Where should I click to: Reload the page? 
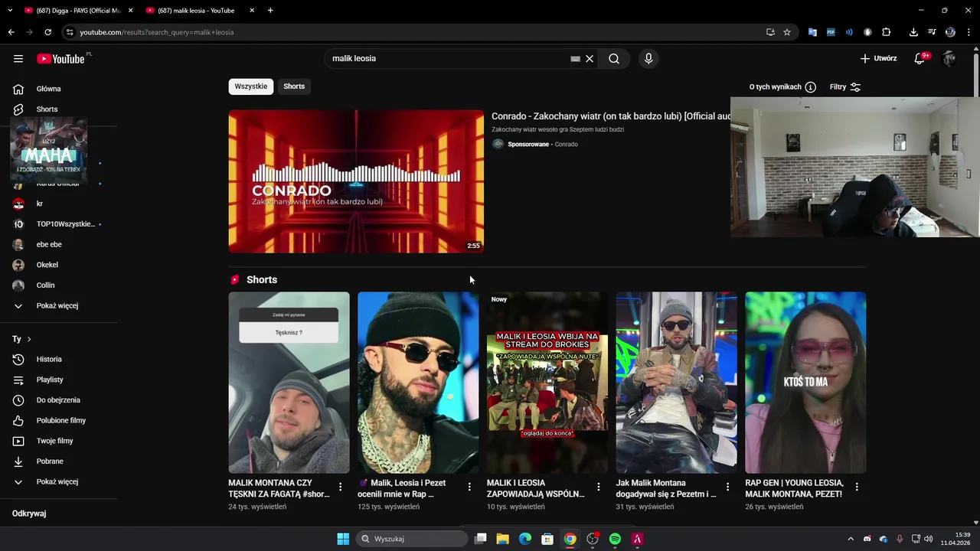coord(47,32)
